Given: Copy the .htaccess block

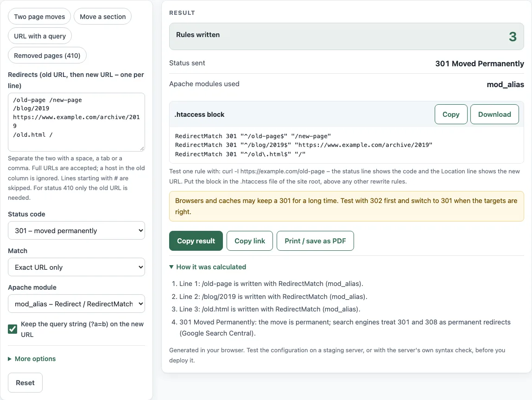Looking at the screenshot, I should 451,114.
